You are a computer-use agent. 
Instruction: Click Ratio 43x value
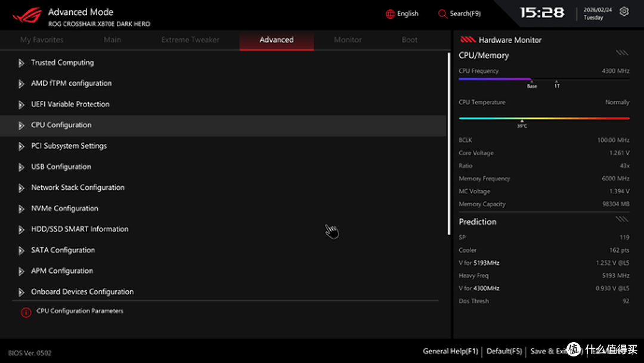(625, 165)
